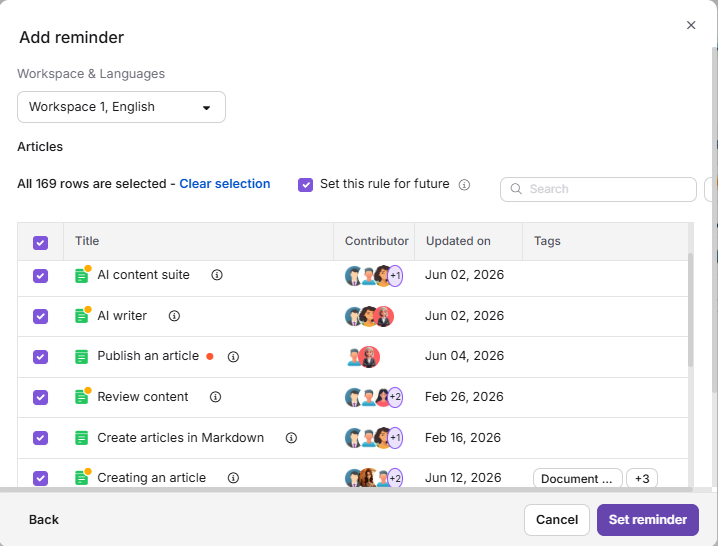718x546 pixels.
Task: Click the article document icon for AI content suite
Action: [82, 276]
